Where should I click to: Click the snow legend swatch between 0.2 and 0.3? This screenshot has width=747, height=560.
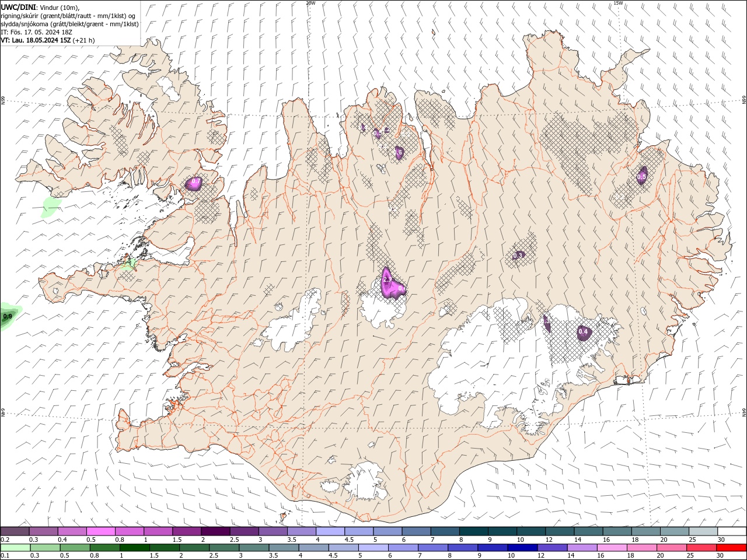tap(15, 531)
